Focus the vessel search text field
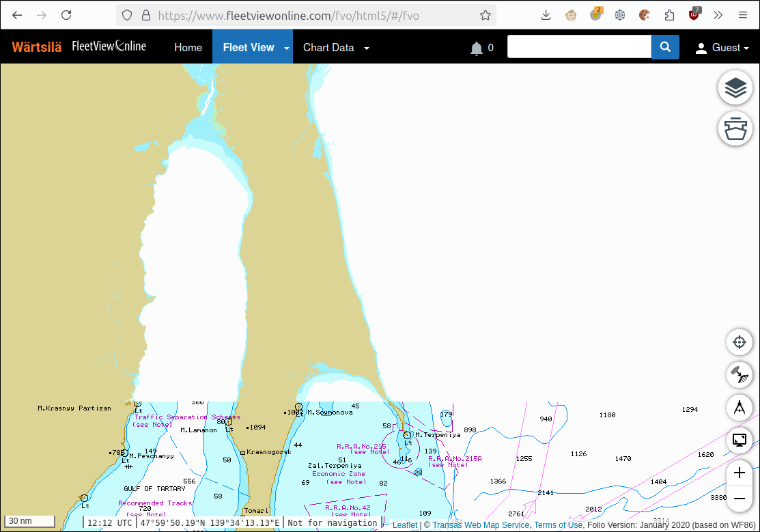The width and height of the screenshot is (760, 532). coord(579,47)
